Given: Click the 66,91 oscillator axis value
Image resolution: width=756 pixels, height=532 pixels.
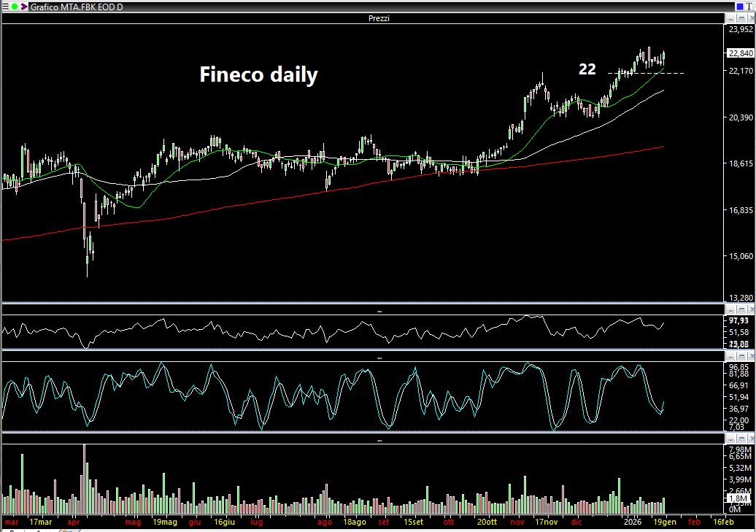Looking at the screenshot, I should (x=738, y=385).
